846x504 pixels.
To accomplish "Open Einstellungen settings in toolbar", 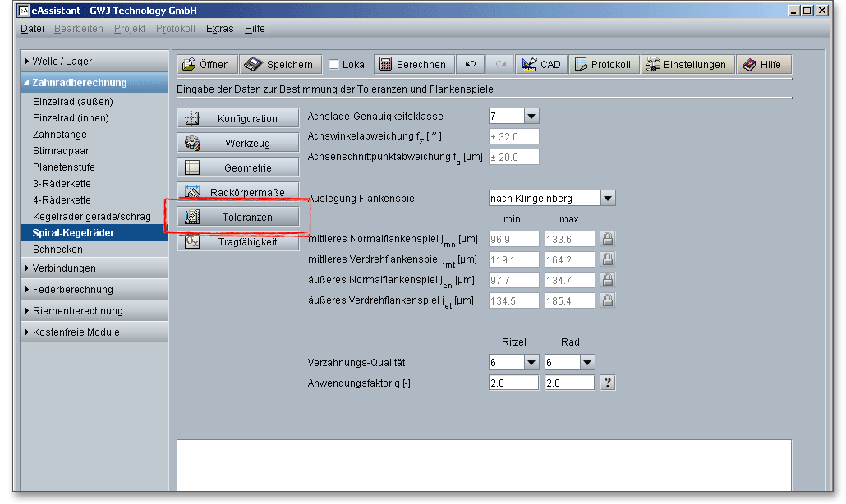I will click(x=686, y=65).
